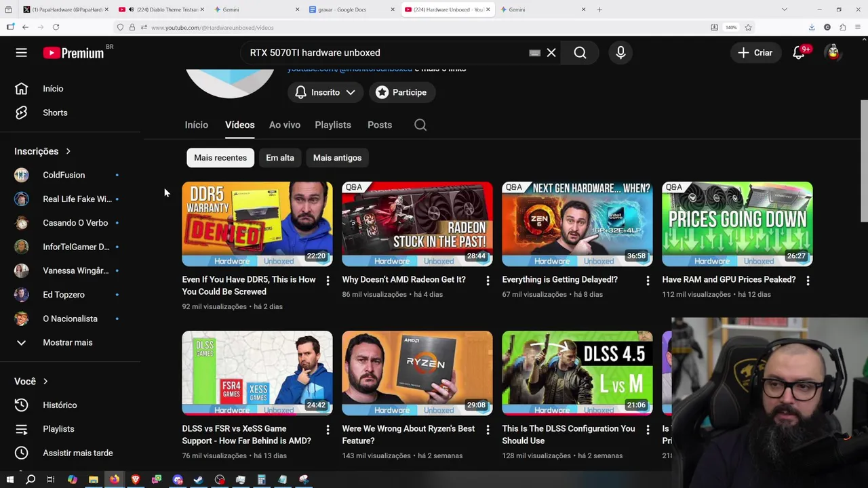Mute the Diablo Theme tab audio
868x488 pixels.
131,9
